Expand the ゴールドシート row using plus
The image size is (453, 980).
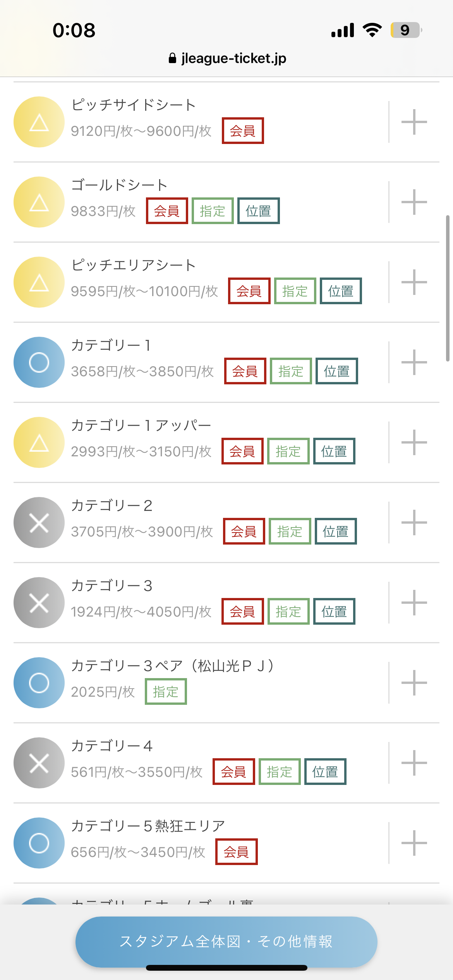click(x=414, y=202)
